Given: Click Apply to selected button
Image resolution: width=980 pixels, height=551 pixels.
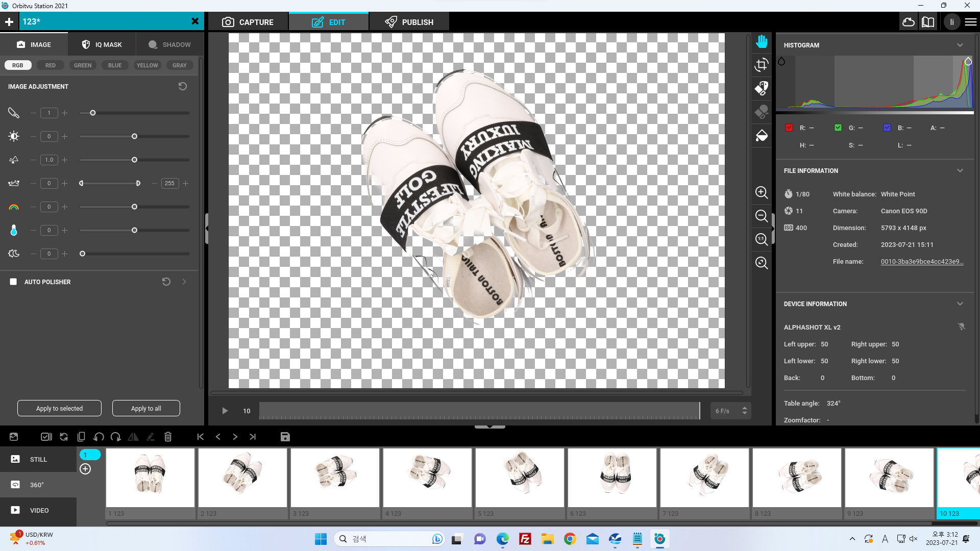Looking at the screenshot, I should click(59, 408).
